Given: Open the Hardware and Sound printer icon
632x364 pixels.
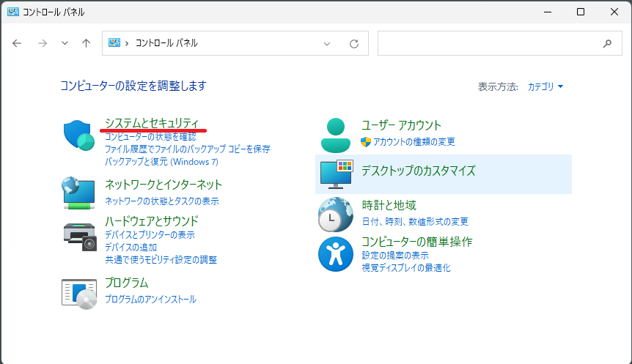Looking at the screenshot, I should [80, 237].
